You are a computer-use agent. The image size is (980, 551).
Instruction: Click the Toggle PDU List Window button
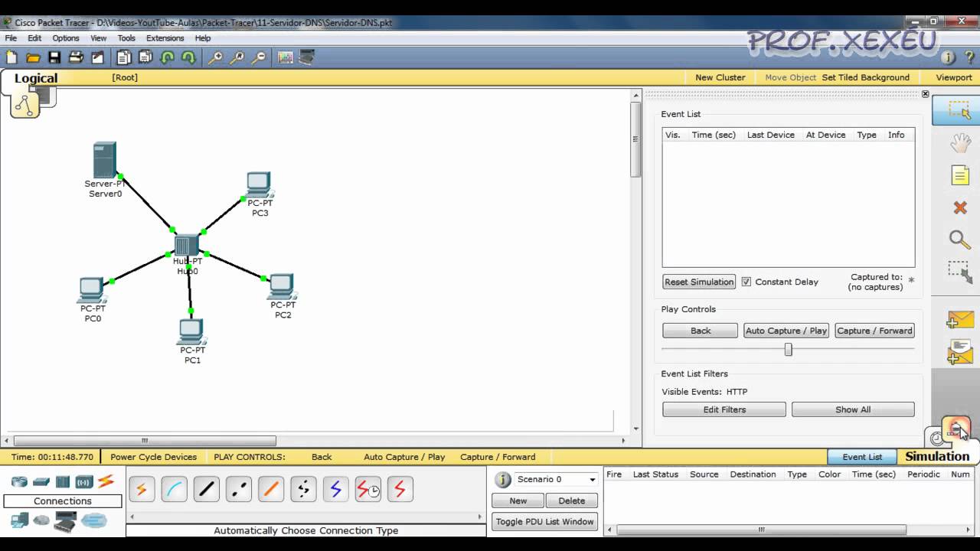544,522
